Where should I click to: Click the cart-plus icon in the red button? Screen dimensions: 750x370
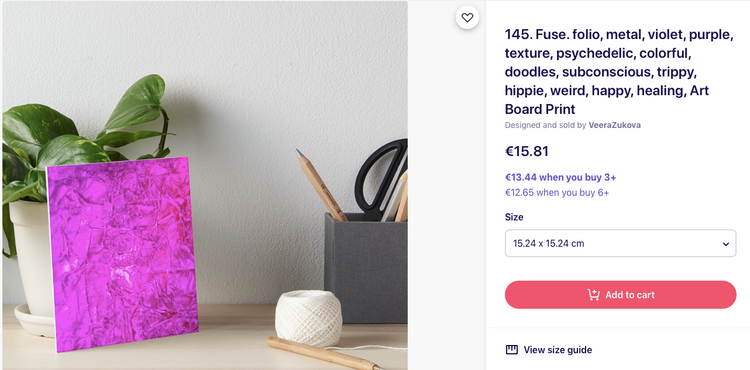click(x=594, y=294)
